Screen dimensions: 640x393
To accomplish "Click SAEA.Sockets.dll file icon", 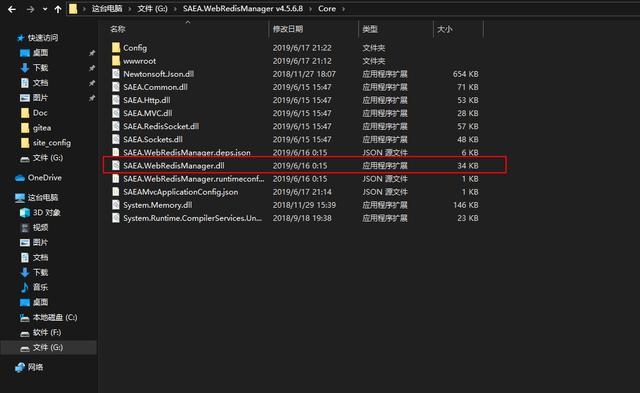I will point(116,139).
